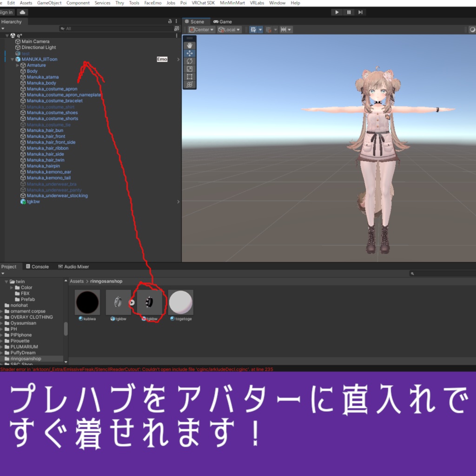Open the Hierarchy create dropdown
The image size is (476, 476).
(x=3, y=28)
